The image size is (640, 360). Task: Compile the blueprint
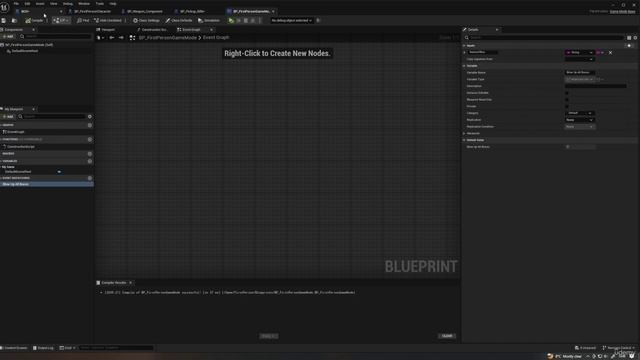point(34,20)
